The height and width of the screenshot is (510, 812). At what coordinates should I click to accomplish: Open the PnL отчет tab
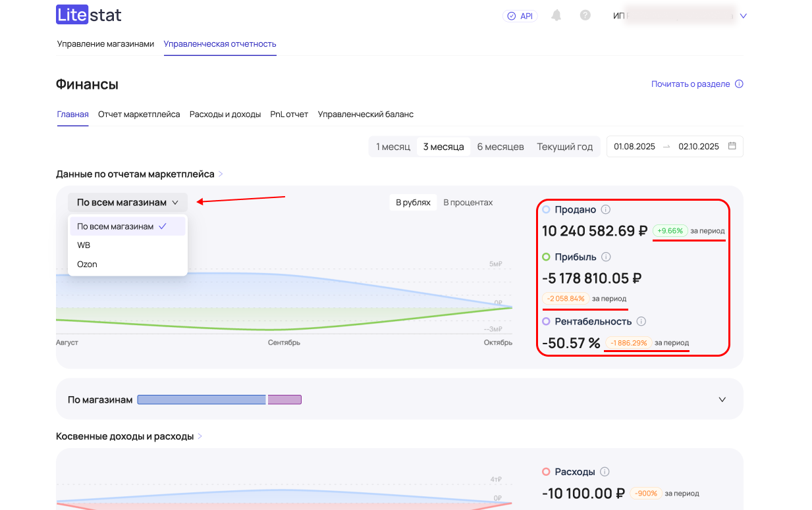(289, 115)
